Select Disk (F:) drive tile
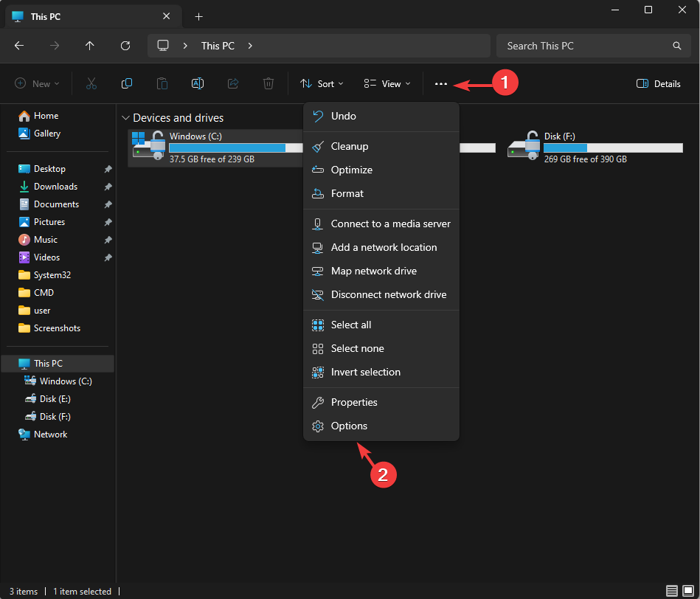Viewport: 700px width, 599px height. click(594, 147)
